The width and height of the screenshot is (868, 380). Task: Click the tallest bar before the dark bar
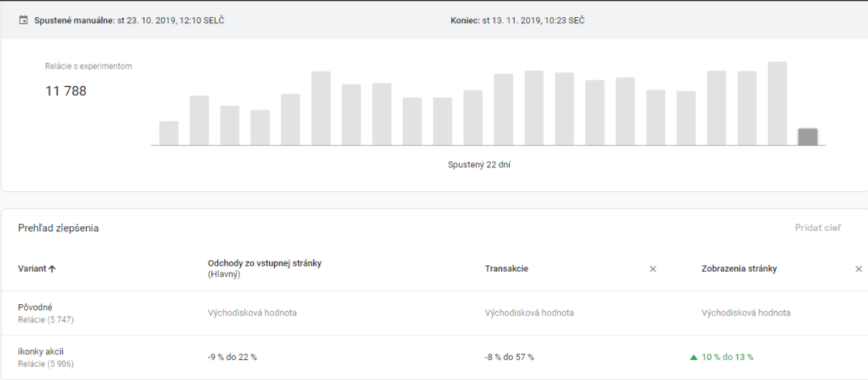778,104
